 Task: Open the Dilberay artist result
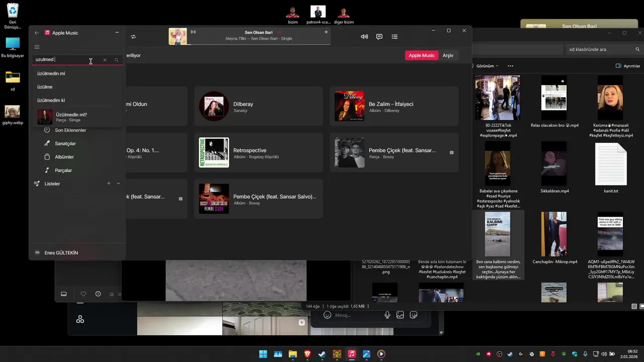(x=259, y=106)
